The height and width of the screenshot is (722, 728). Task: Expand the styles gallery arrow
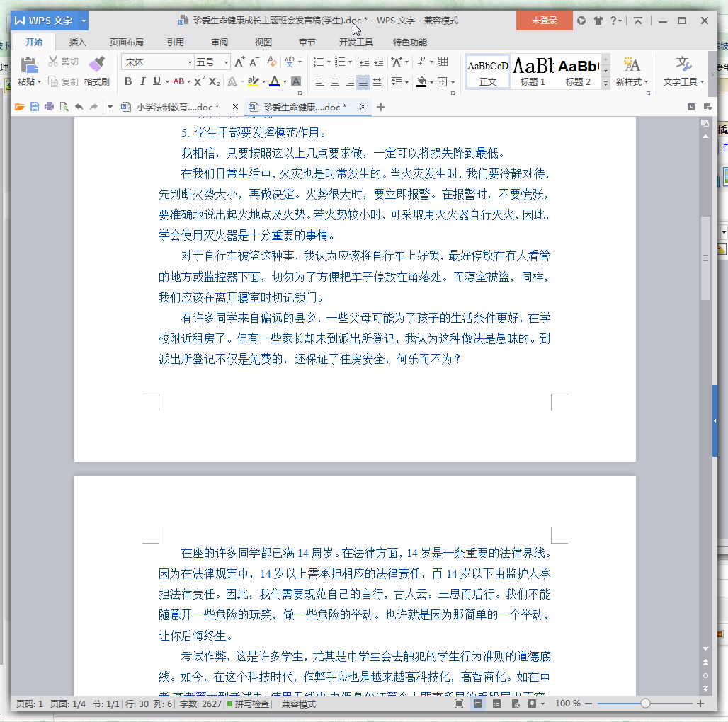pyautogui.click(x=605, y=83)
